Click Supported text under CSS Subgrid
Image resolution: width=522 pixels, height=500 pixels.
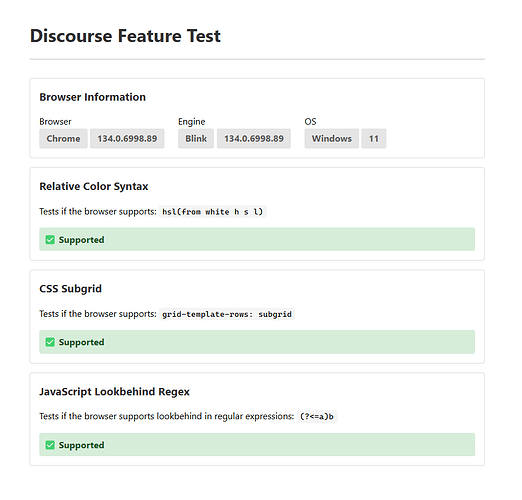point(81,342)
